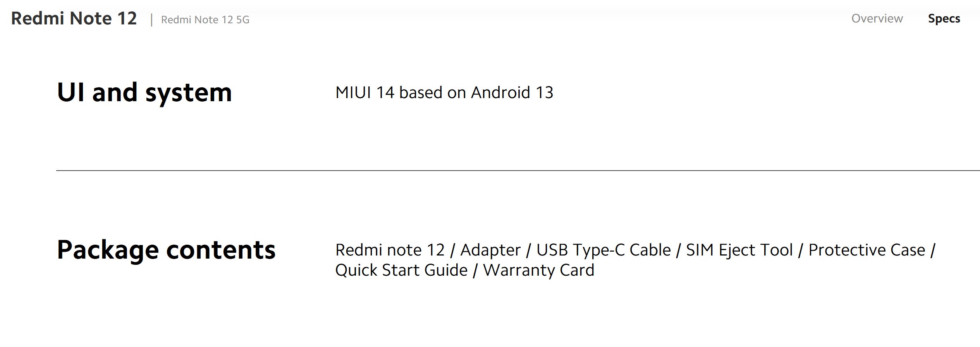Select the Specs tab

click(944, 19)
